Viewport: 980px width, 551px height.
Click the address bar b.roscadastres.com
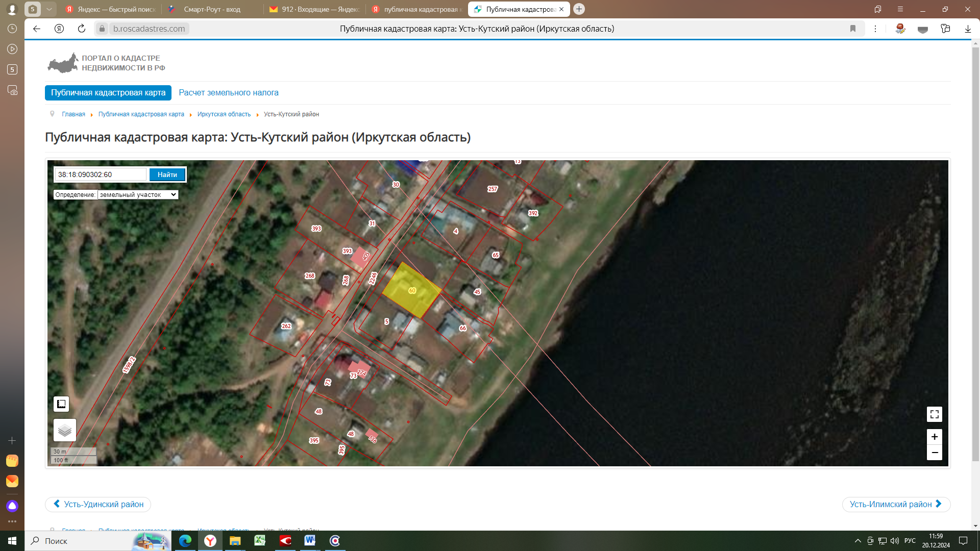point(149,29)
